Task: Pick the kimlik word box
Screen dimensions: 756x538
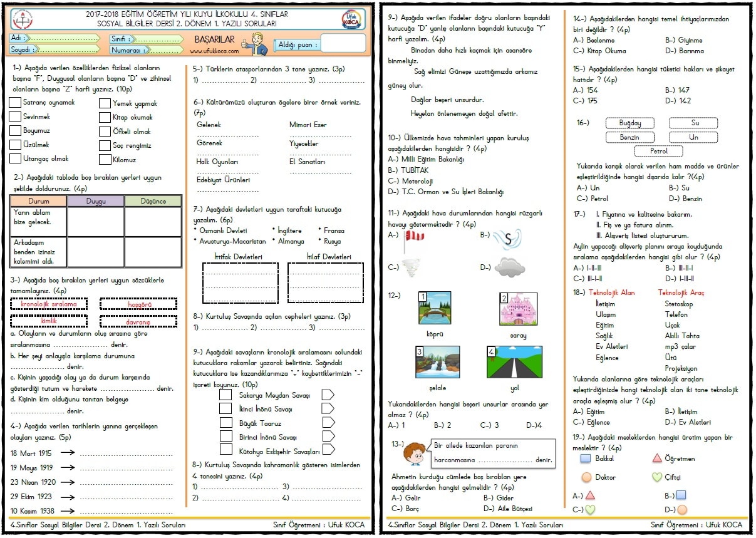Action: [49, 321]
